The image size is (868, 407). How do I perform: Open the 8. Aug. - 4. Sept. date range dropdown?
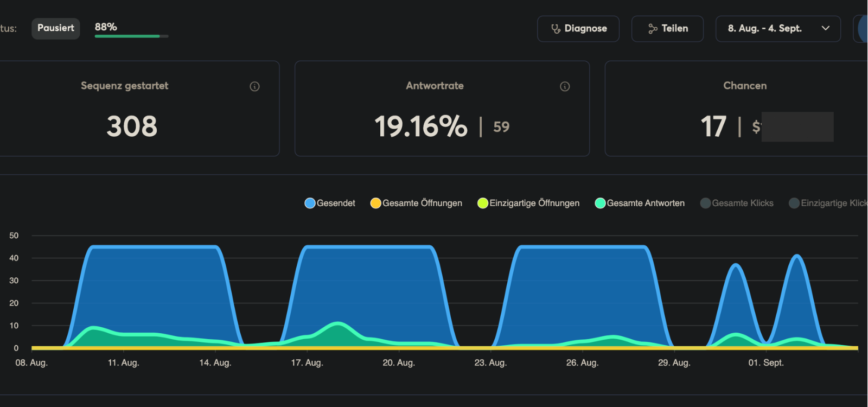pos(778,29)
